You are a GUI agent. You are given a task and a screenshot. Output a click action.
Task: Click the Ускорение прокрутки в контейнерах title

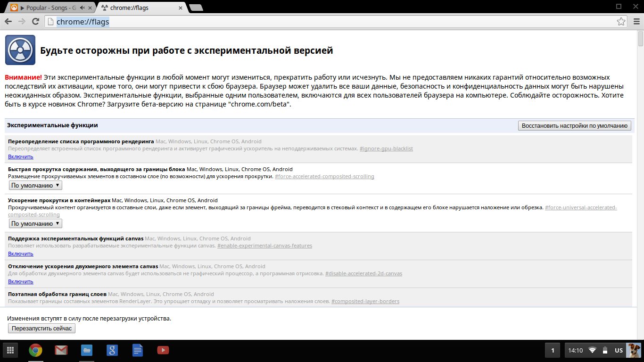tap(59, 200)
